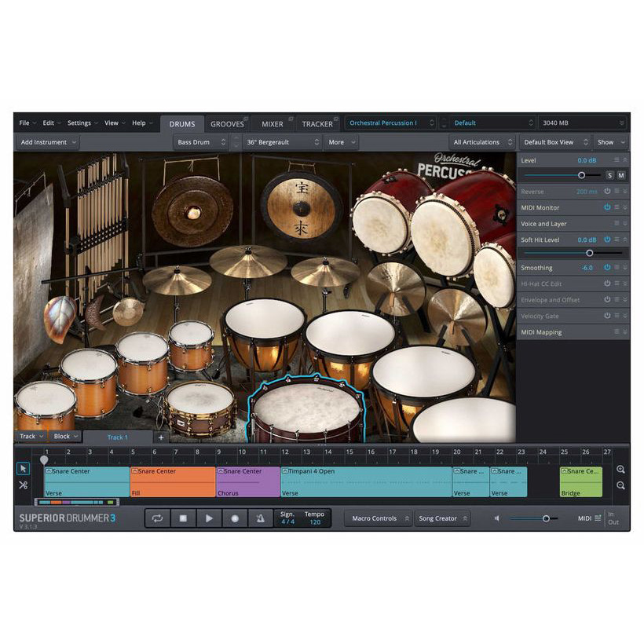Open the Orchestral Percussion I library selector
The image size is (644, 644).
390,123
